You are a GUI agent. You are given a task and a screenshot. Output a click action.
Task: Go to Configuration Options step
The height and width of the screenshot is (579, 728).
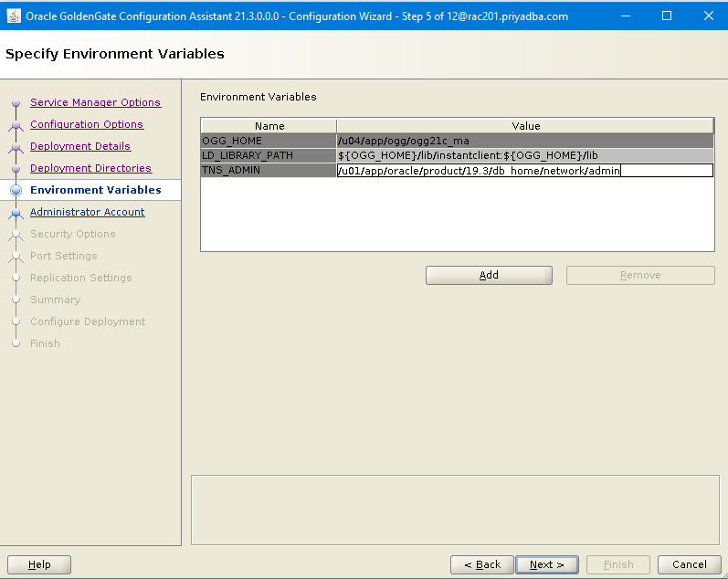(87, 124)
